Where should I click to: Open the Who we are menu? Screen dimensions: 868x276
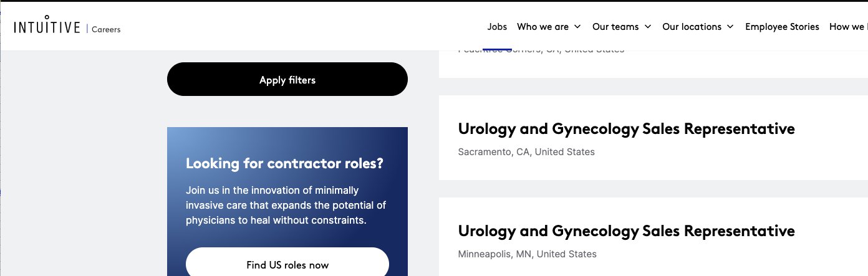(x=542, y=27)
